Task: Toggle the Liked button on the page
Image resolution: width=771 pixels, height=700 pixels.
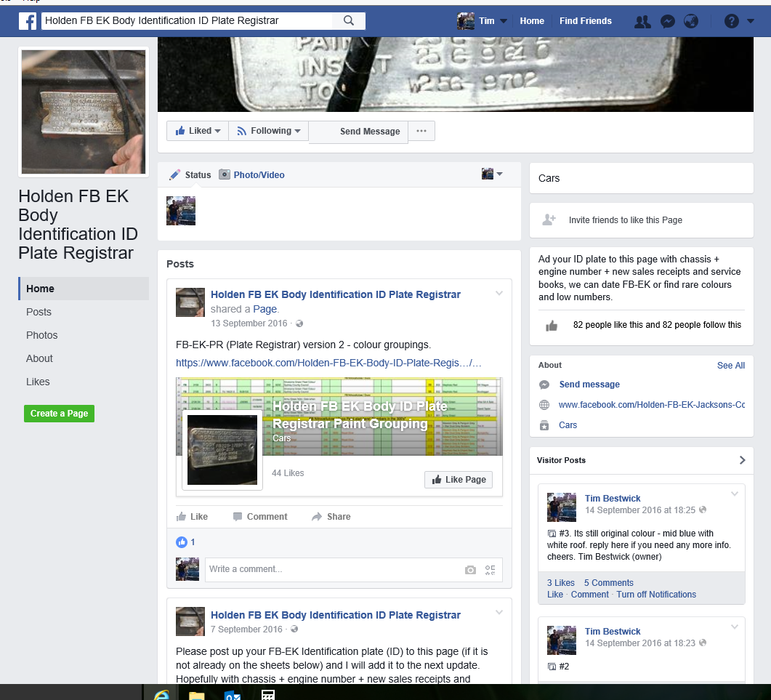Action: pyautogui.click(x=198, y=131)
